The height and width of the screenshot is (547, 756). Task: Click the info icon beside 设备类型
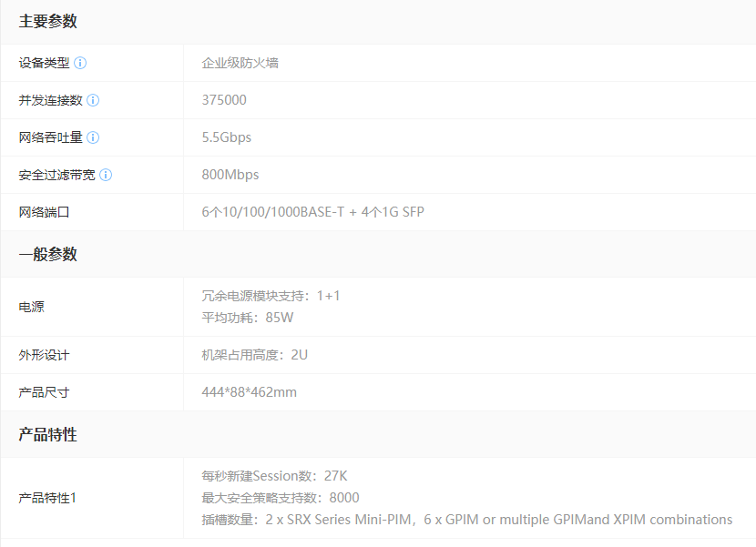[x=80, y=63]
